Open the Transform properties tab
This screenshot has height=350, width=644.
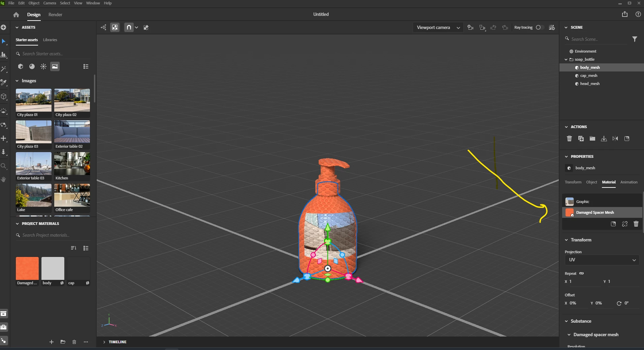[573, 182]
